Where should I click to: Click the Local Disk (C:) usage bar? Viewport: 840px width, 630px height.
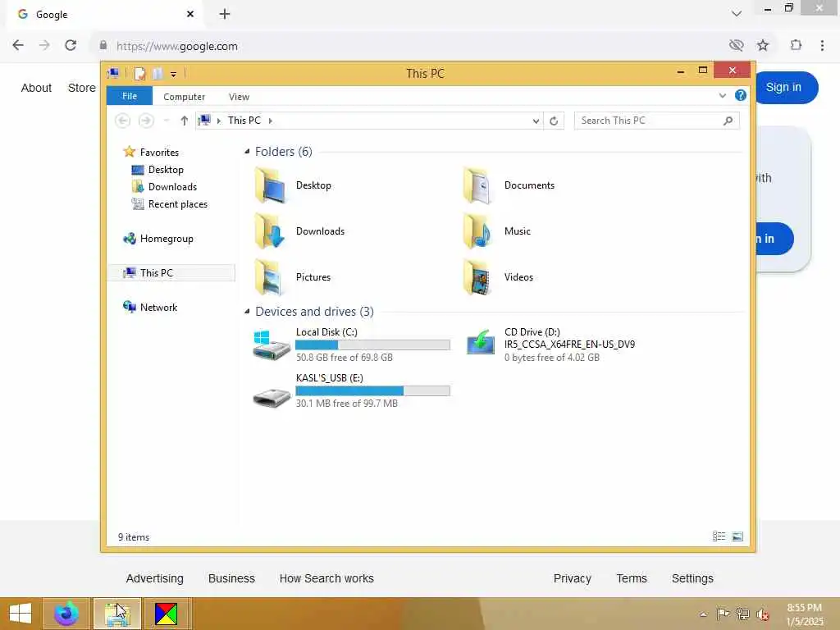(373, 345)
